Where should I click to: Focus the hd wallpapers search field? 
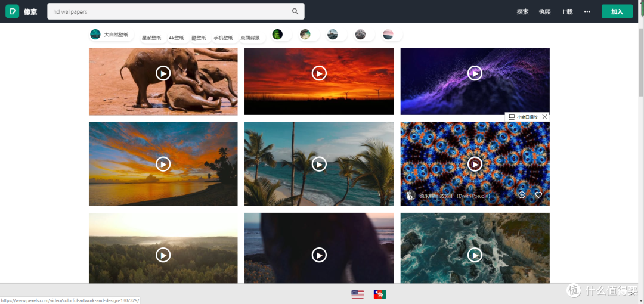click(176, 11)
